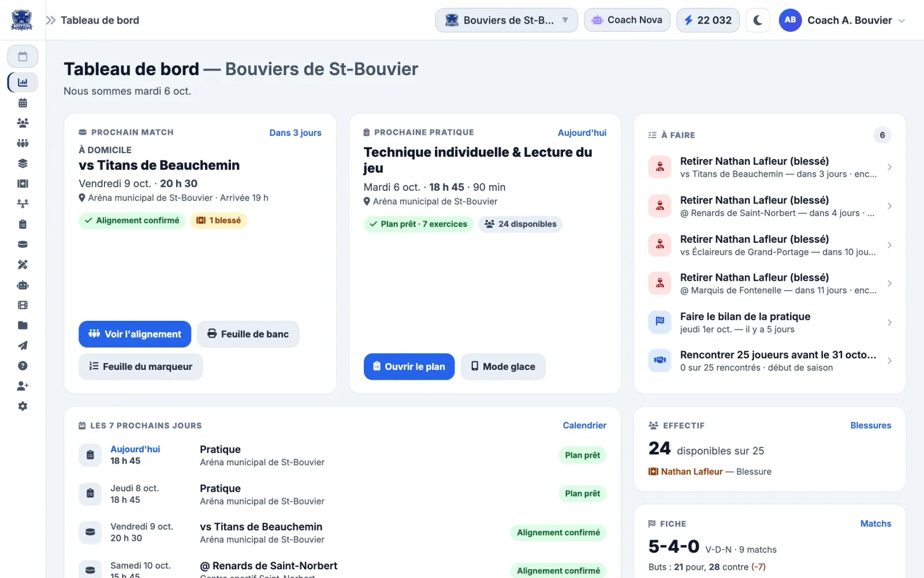
Task: Open the tree diagram sidebar icon
Action: 23,204
